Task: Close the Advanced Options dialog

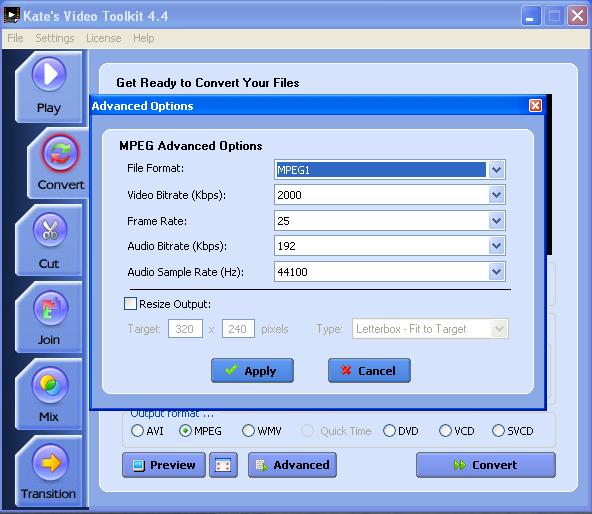Action: coord(535,106)
